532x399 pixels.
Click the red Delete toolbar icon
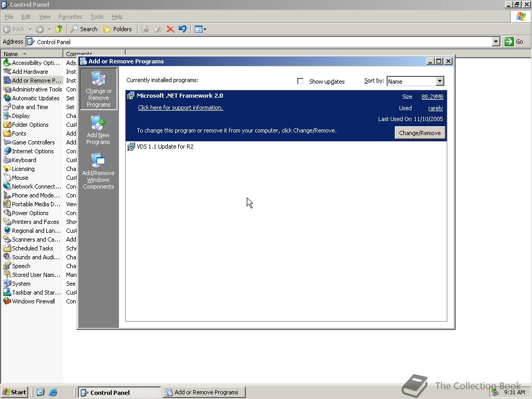tap(170, 29)
